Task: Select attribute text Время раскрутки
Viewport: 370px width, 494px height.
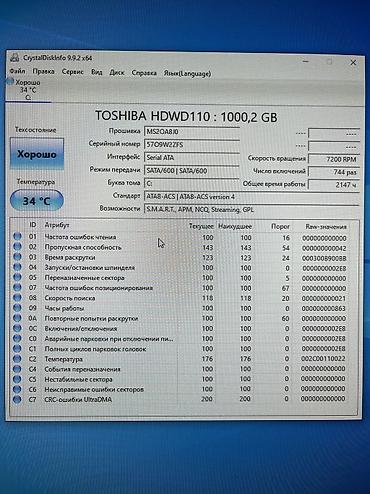Action: (x=70, y=257)
